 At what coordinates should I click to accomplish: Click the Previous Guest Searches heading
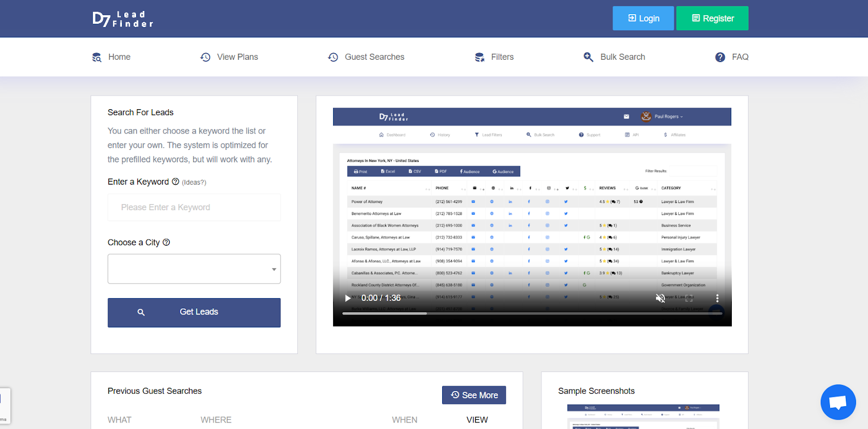tap(155, 391)
